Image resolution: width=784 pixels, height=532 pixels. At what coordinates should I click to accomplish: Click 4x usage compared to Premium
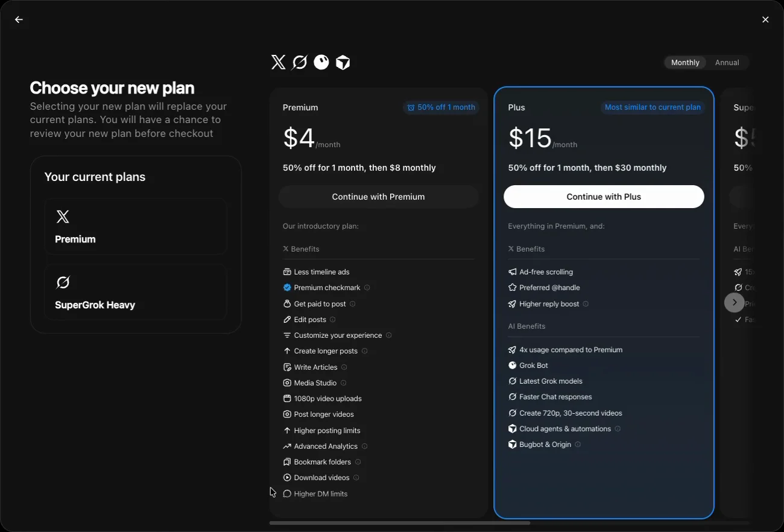coord(565,350)
